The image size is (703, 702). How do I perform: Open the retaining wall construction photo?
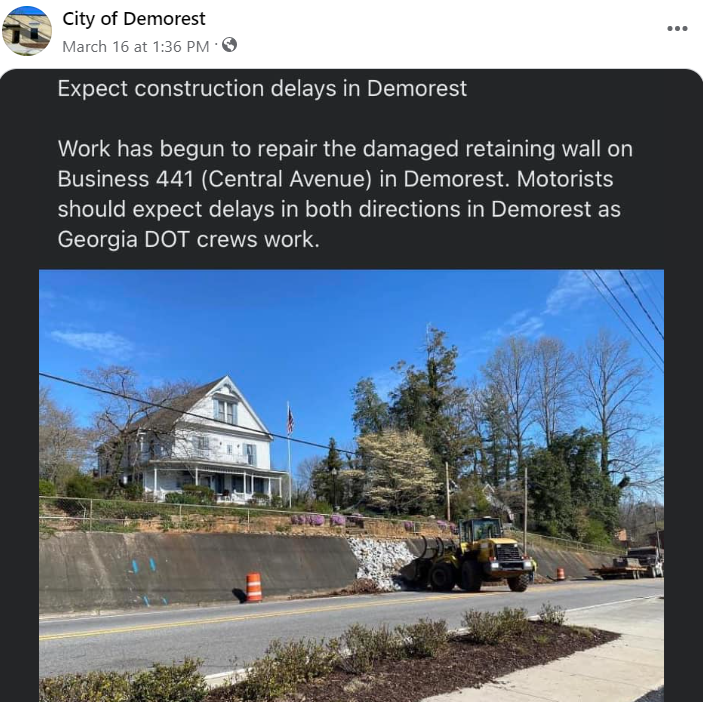351,485
